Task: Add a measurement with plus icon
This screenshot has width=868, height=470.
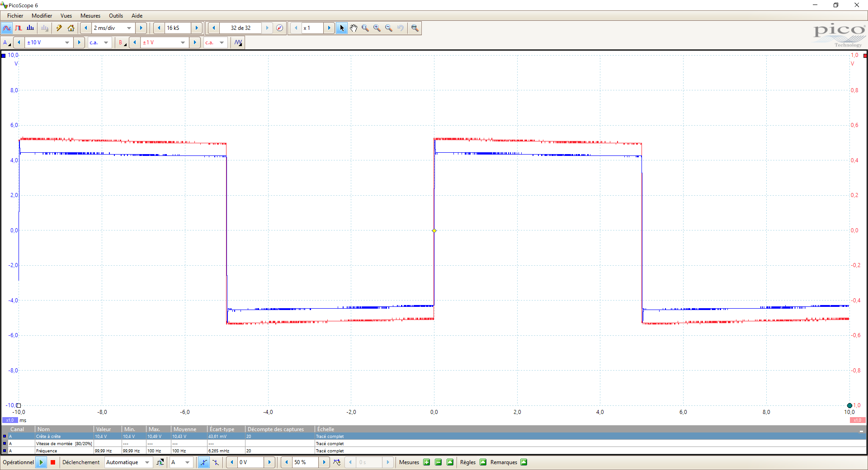Action: click(426, 462)
